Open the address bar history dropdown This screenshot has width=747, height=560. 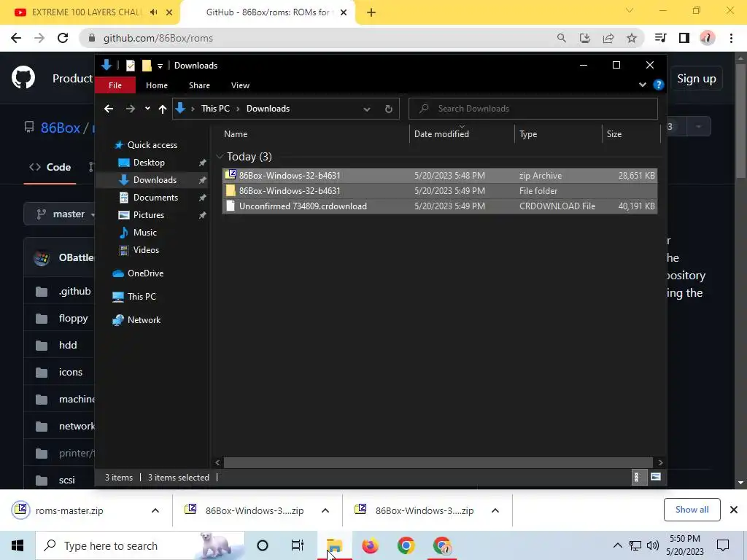tap(367, 109)
